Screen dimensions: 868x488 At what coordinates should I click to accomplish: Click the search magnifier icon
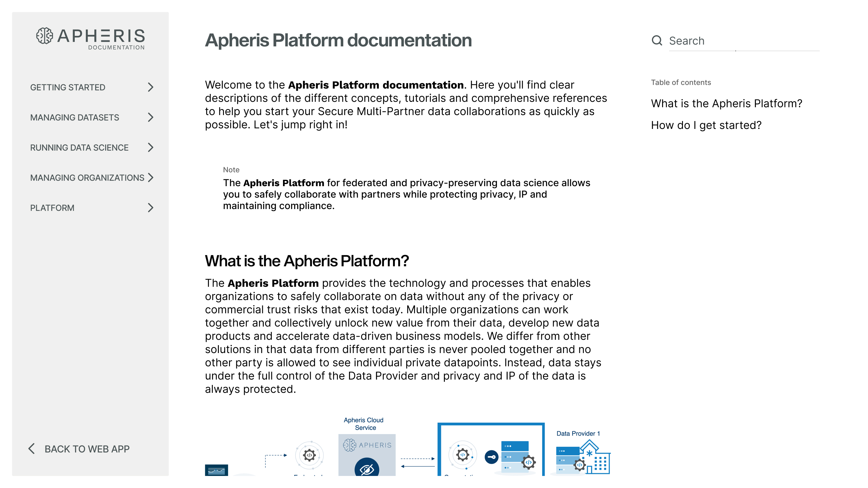pyautogui.click(x=657, y=40)
